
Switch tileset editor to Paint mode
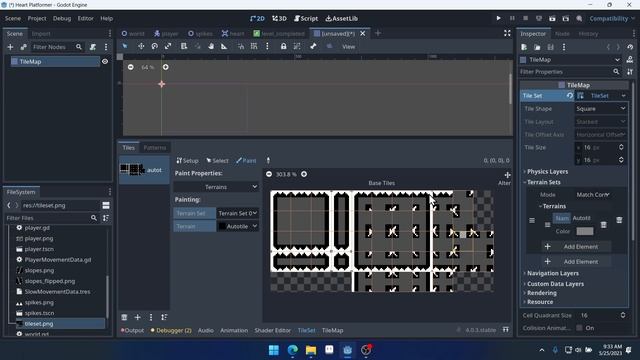point(246,161)
